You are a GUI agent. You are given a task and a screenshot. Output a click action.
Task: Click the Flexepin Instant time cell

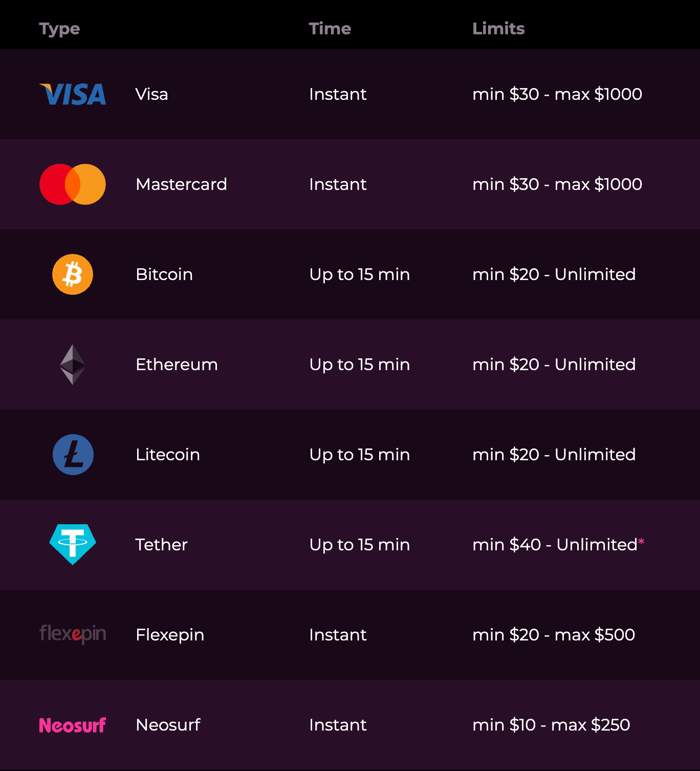pyautogui.click(x=338, y=635)
